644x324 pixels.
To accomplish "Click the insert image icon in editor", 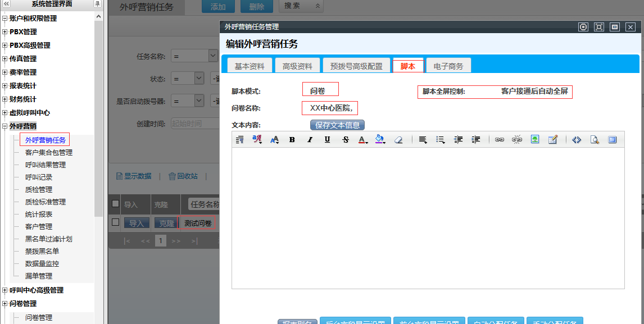I will pyautogui.click(x=535, y=140).
